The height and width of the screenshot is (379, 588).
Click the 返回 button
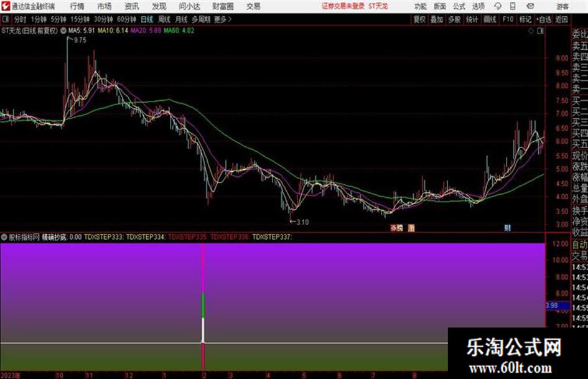tap(561, 19)
